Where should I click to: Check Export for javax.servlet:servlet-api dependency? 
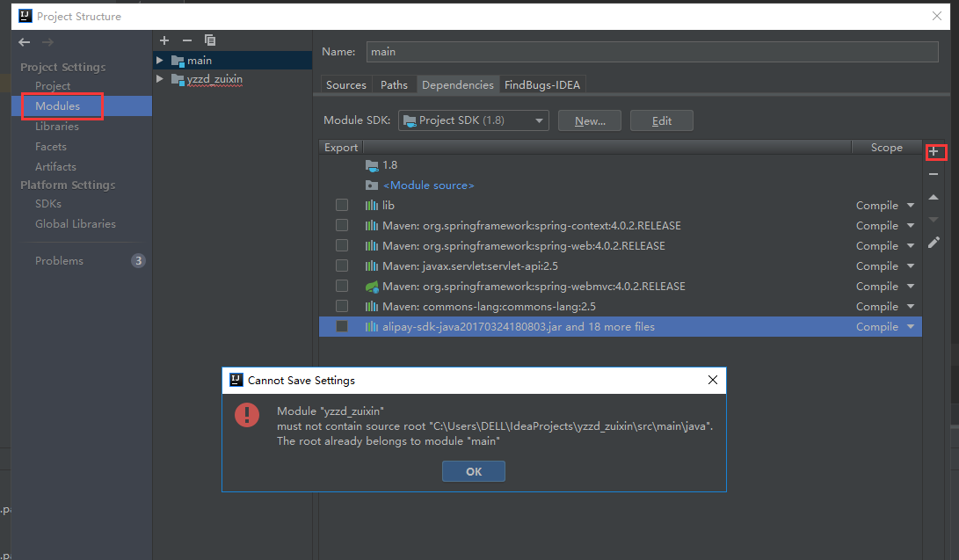coord(341,265)
